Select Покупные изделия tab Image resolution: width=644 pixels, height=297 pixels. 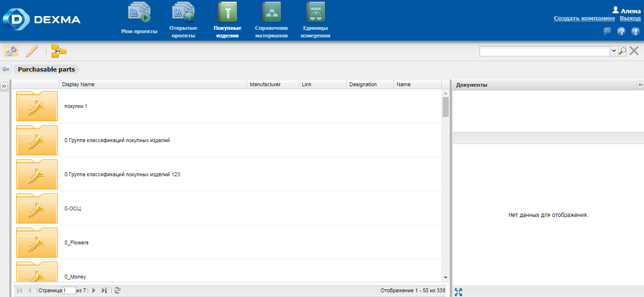tap(227, 21)
